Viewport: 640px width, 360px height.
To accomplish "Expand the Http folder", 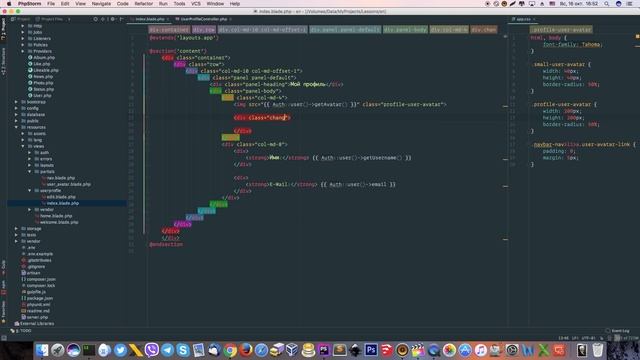I will (23, 26).
